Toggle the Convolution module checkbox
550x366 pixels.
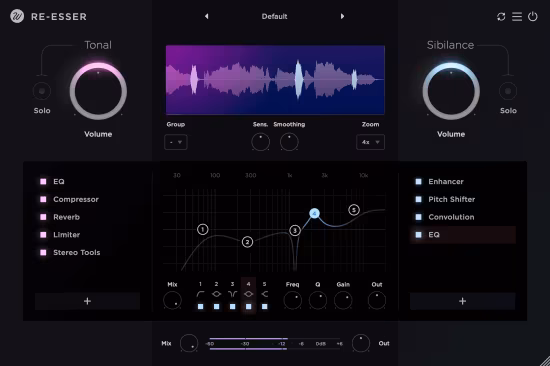pyautogui.click(x=418, y=217)
